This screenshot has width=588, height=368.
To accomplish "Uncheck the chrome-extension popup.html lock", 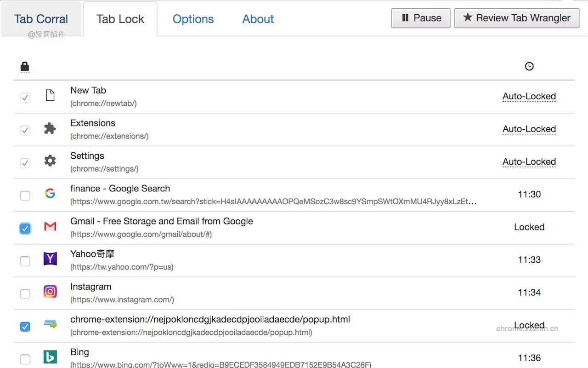I will [x=25, y=327].
